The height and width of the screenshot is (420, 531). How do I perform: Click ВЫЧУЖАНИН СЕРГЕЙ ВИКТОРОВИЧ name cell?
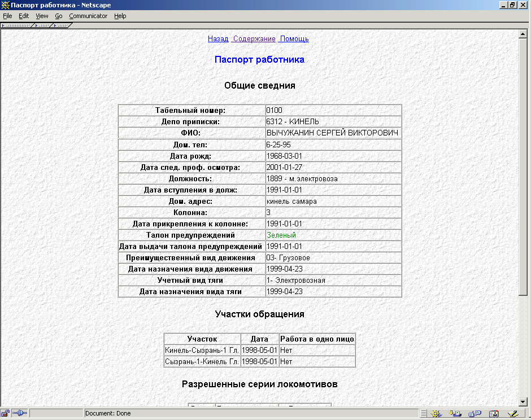pos(333,133)
